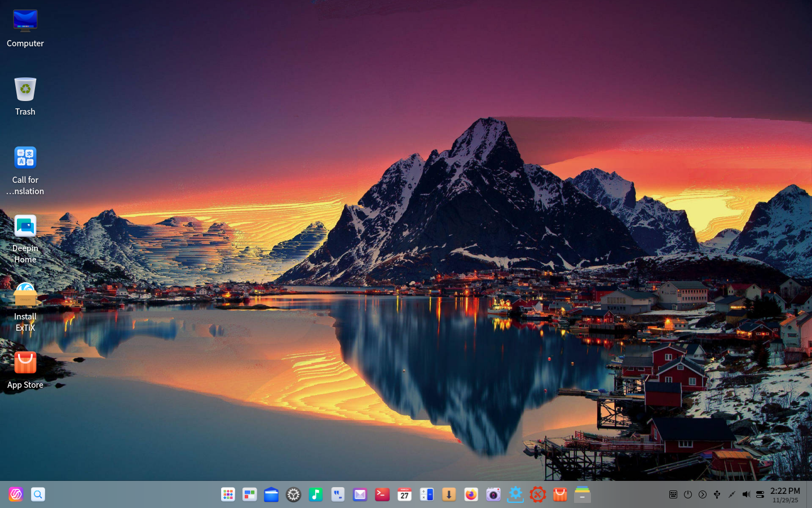
Task: Open the calendar app in dock
Action: 404,495
